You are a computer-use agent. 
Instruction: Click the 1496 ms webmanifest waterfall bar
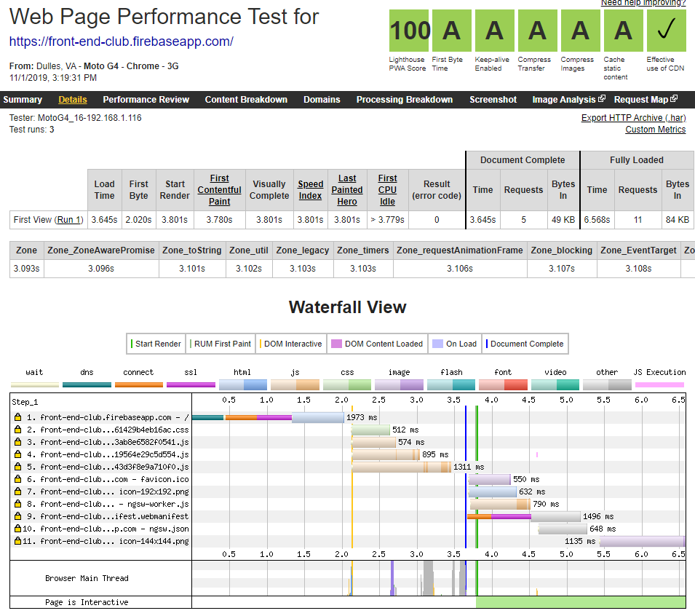pos(523,516)
